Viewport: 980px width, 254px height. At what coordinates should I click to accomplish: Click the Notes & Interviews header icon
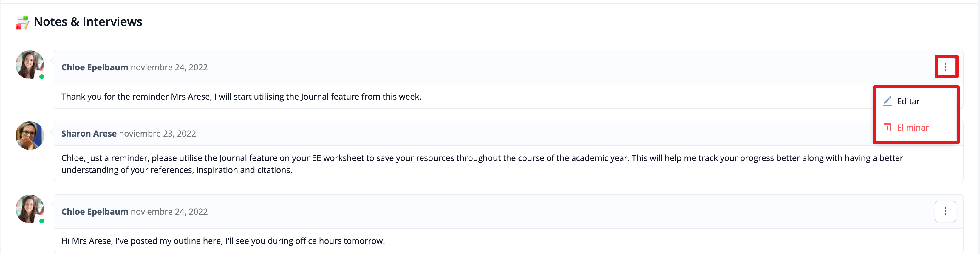click(x=22, y=22)
